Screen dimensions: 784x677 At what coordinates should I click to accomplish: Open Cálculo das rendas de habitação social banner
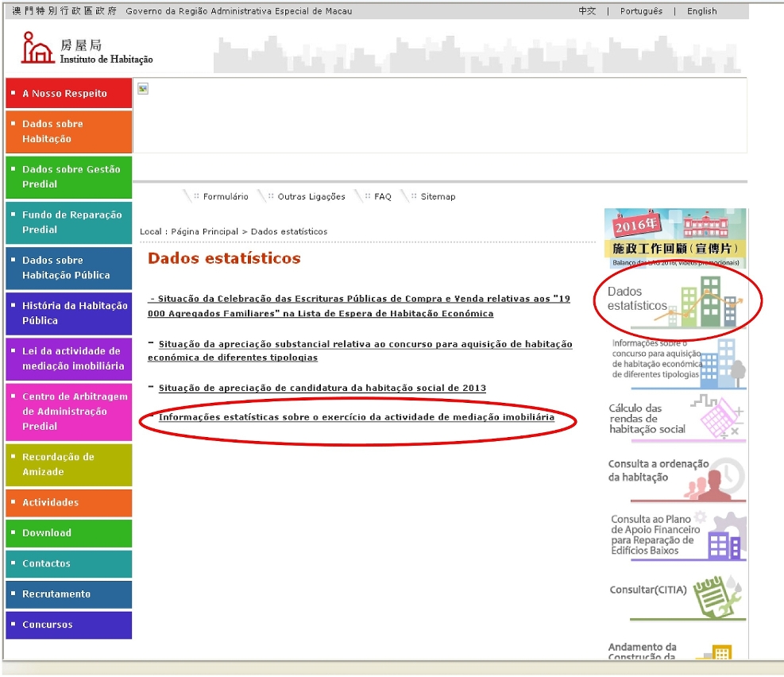click(x=675, y=419)
